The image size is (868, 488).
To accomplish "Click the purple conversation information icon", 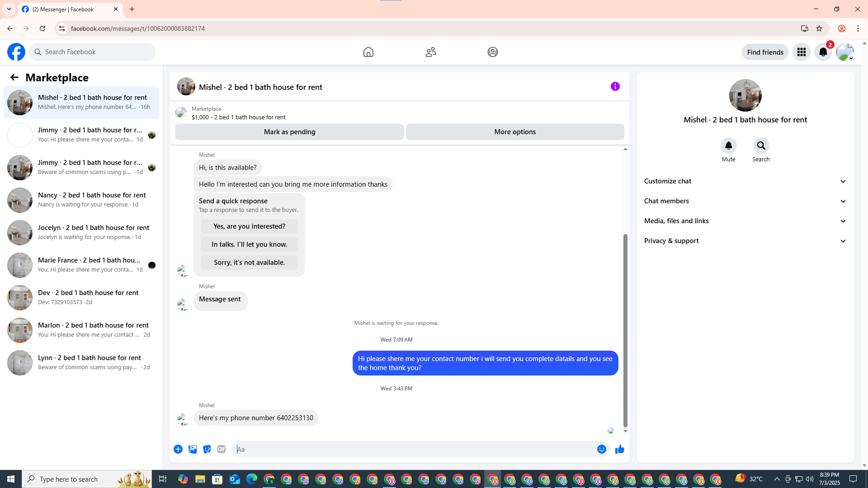I will 615,86.
